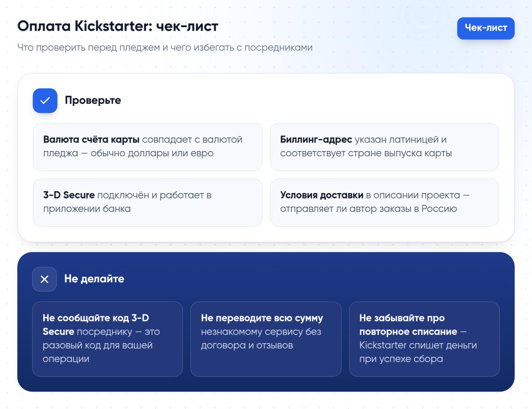532x409 pixels.
Task: Open the Не сообщайте код 3-D Secure card
Action: click(108, 339)
